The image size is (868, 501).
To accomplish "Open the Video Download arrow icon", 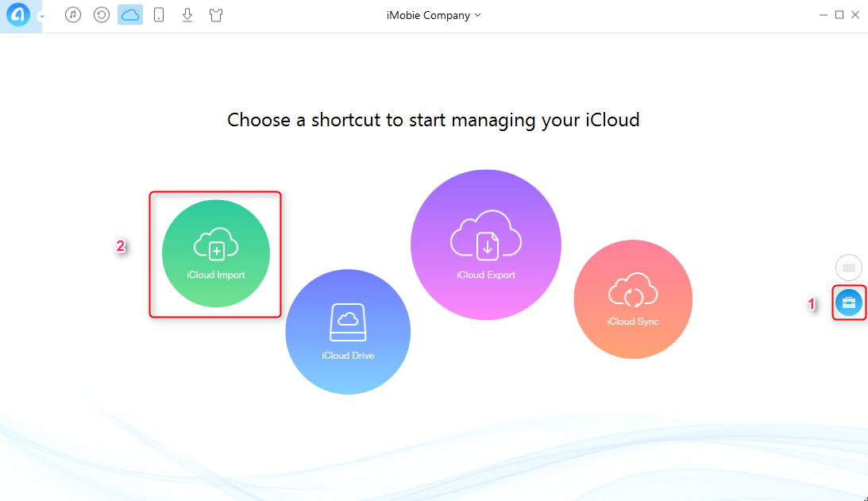I will point(187,15).
